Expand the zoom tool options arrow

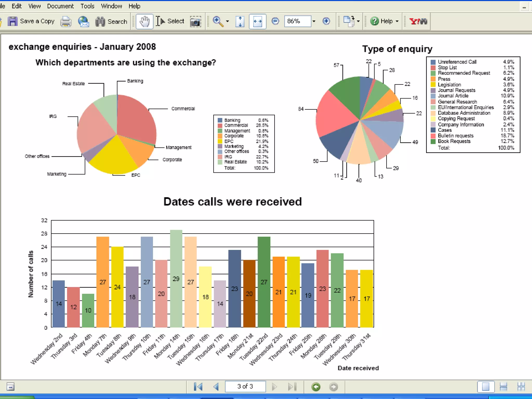[227, 21]
